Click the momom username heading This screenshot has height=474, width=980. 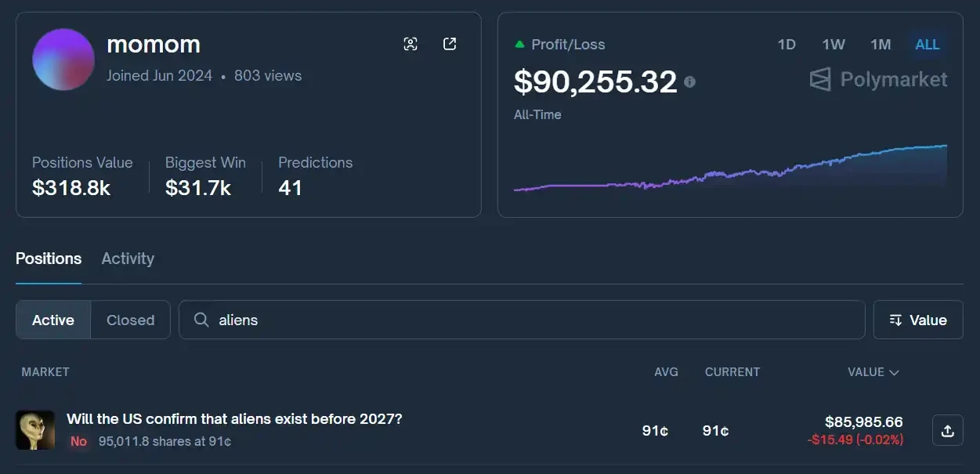coord(154,45)
